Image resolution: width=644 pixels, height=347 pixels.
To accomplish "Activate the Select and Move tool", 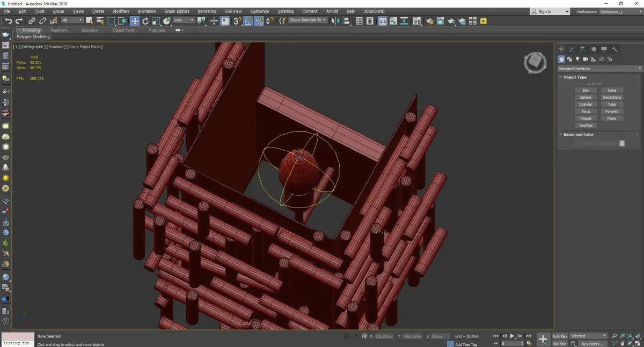I will [x=134, y=21].
